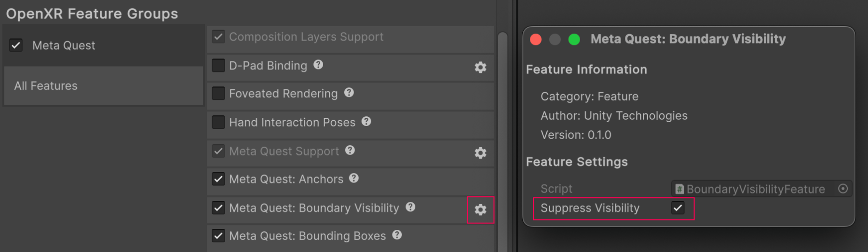Click help icon beside Meta Quest: Boundary Visibility
The width and height of the screenshot is (868, 252).
(x=410, y=207)
